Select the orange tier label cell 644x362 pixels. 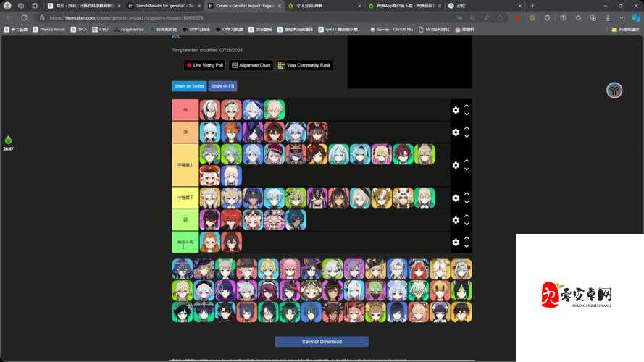(x=185, y=132)
